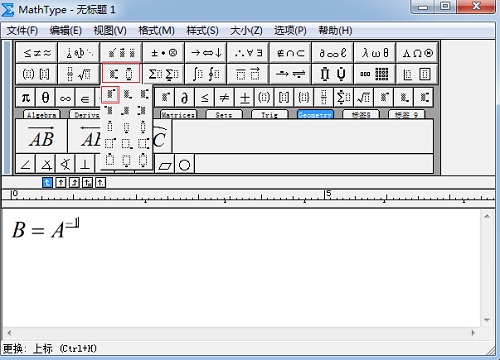
Task: Choose the left subscript template in the popup
Action: click(x=126, y=111)
